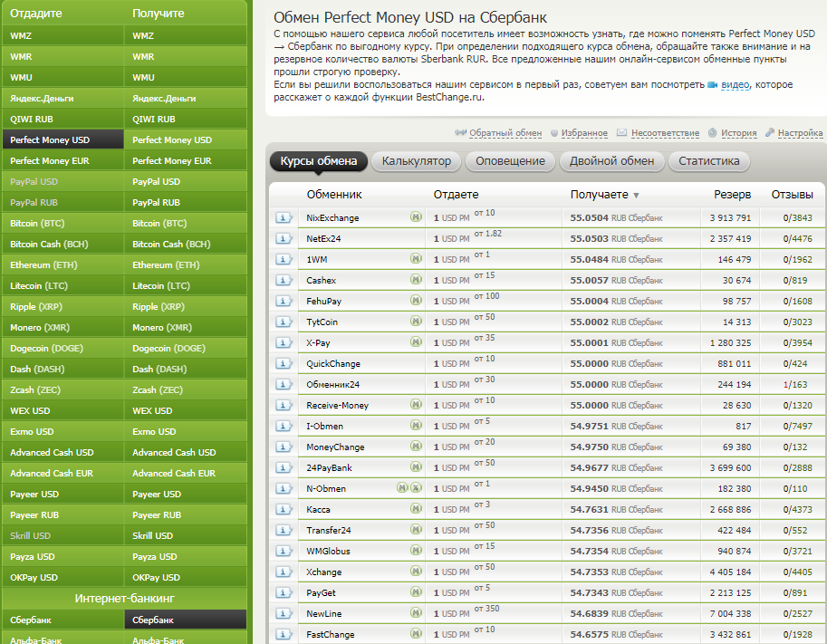Sort table by Отзывы column header

click(792, 195)
